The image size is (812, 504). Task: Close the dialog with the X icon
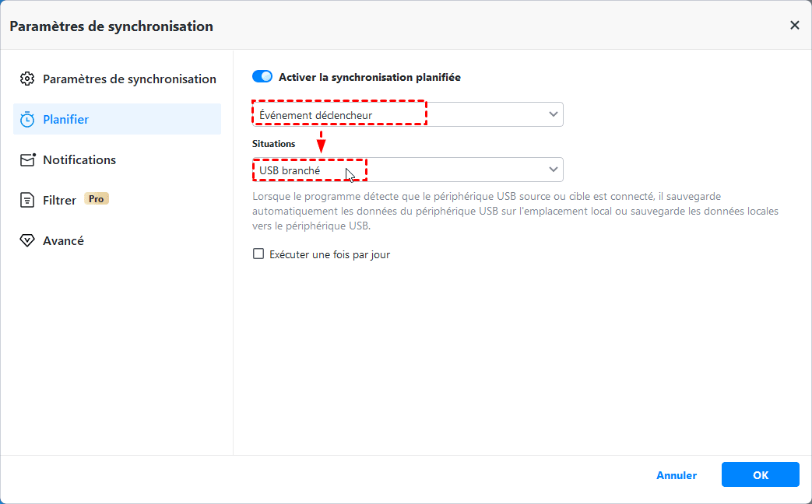click(x=794, y=26)
